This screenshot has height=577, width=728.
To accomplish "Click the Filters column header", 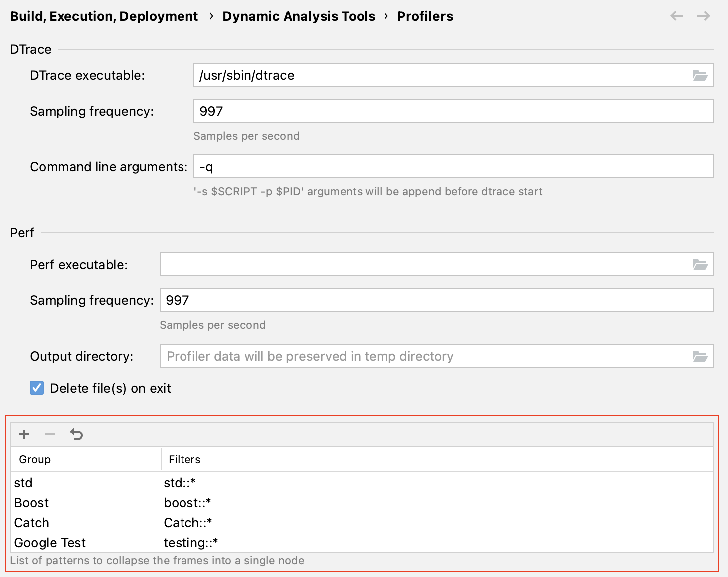I will (184, 459).
